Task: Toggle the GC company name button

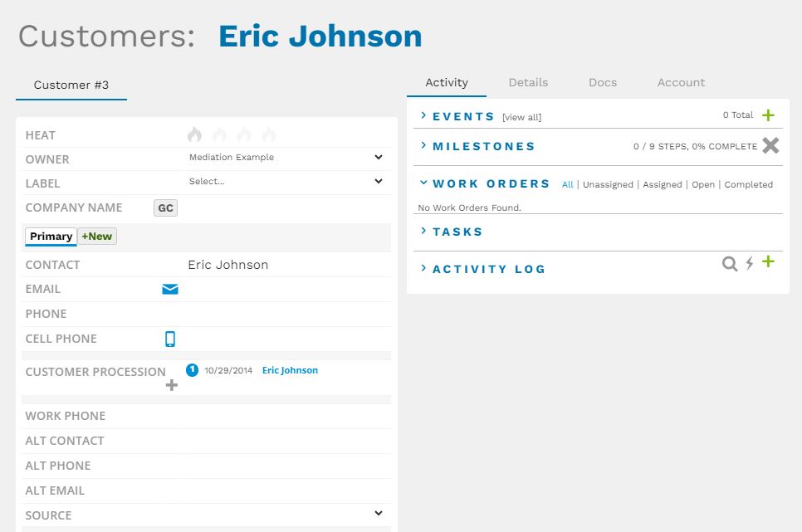Action: pyautogui.click(x=165, y=207)
